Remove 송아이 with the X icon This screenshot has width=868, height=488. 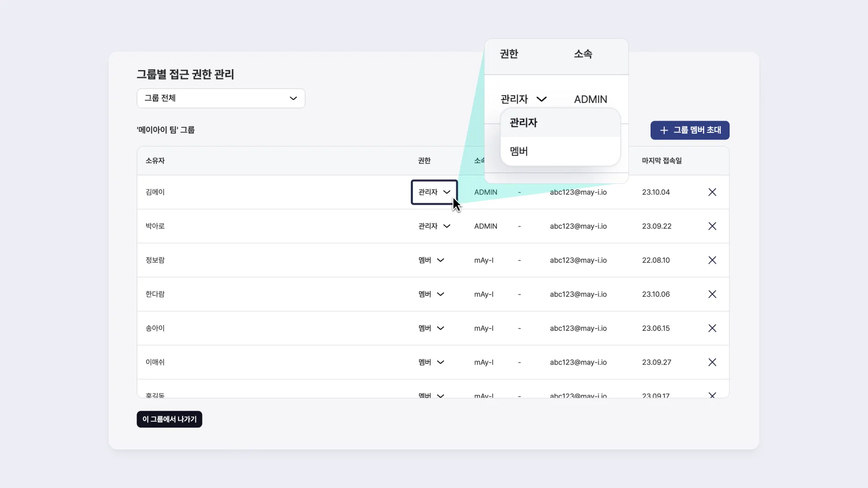click(712, 328)
